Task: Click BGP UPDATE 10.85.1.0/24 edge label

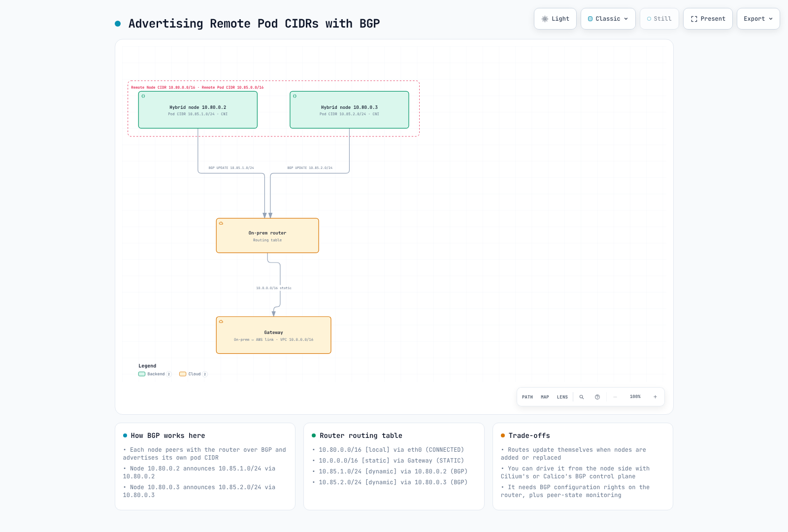Action: [231, 168]
